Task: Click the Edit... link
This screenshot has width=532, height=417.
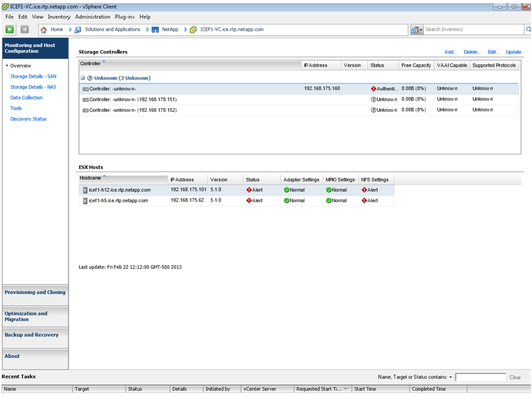Action: (x=494, y=52)
